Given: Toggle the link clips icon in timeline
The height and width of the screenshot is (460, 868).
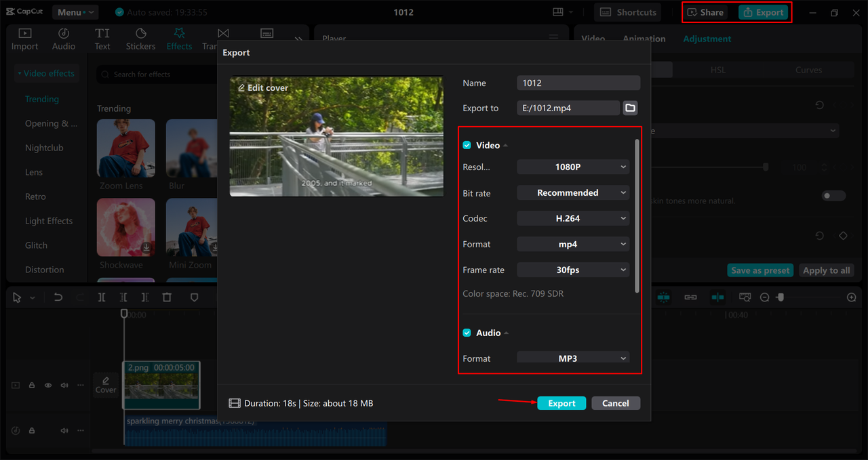Looking at the screenshot, I should (690, 297).
